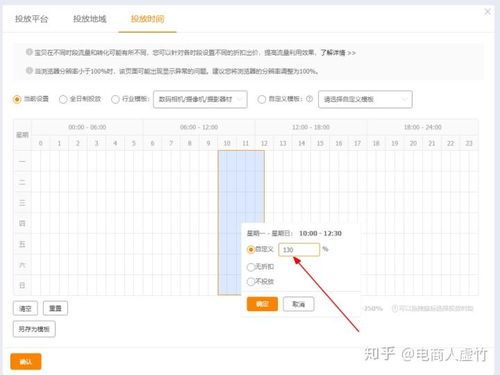Click the hour 23 column header

pos(469,143)
